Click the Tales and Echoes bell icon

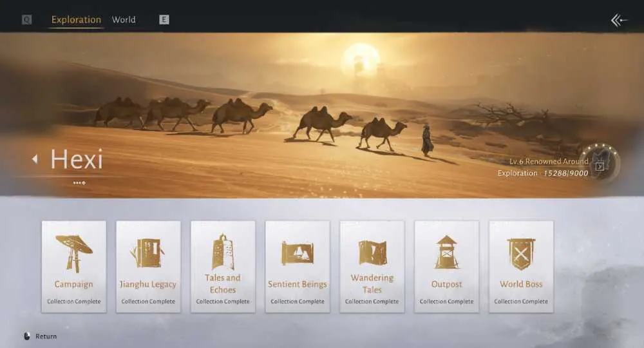(223, 252)
